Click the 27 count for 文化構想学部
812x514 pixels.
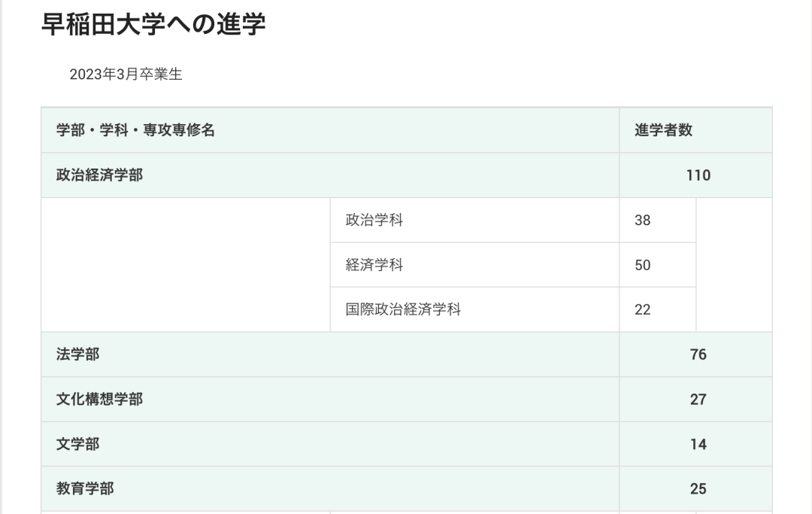698,399
